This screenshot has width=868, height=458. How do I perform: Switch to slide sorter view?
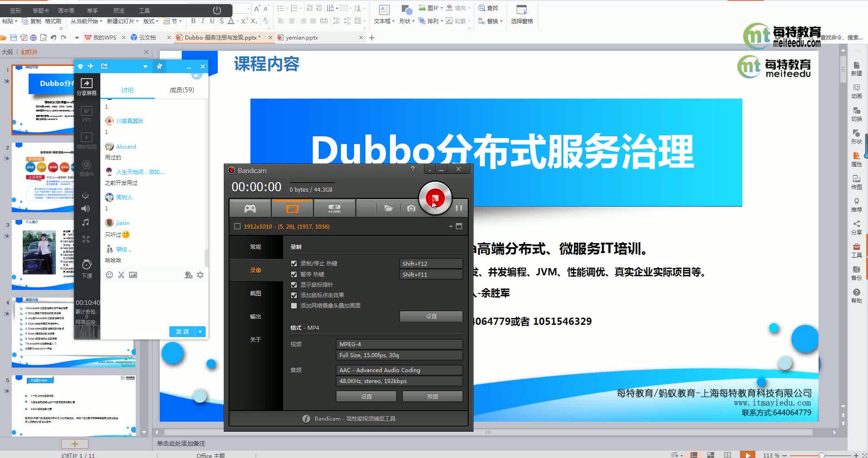pyautogui.click(x=710, y=455)
